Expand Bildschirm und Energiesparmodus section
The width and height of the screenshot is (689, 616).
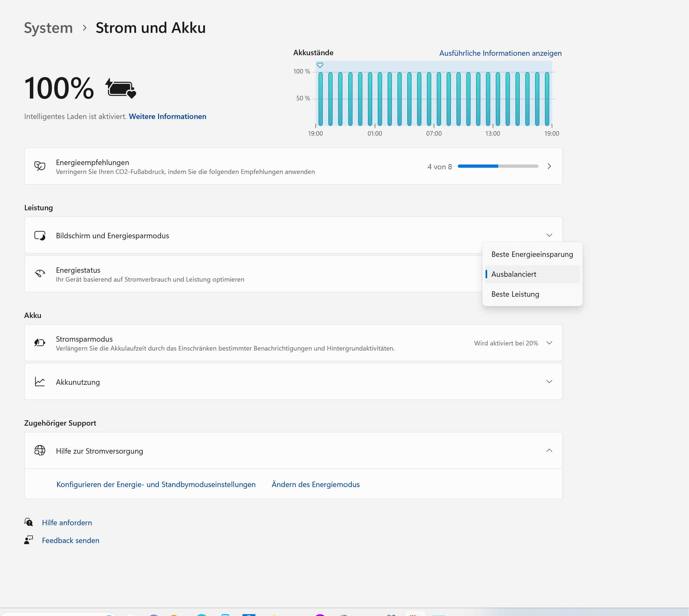tap(549, 235)
